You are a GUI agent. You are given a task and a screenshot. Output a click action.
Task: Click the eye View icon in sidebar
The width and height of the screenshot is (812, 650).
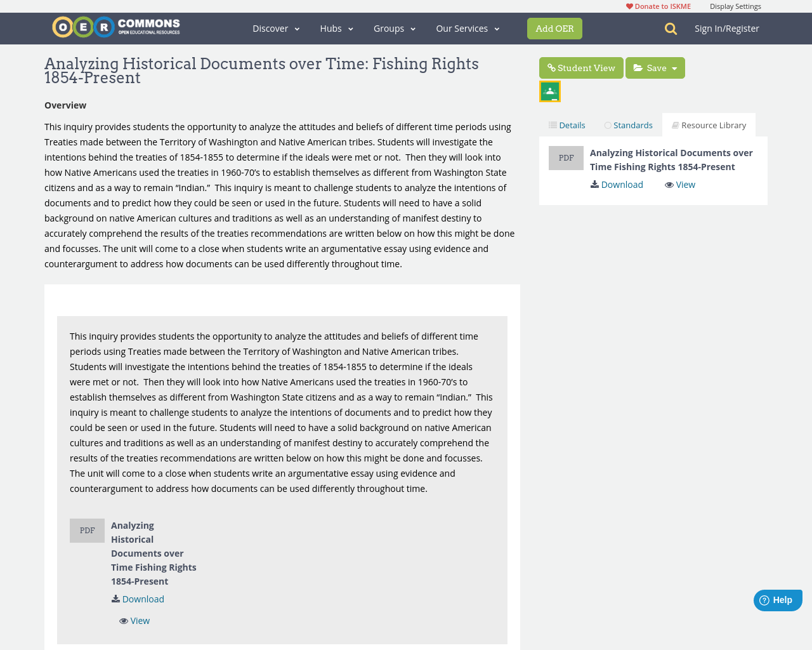coord(669,185)
